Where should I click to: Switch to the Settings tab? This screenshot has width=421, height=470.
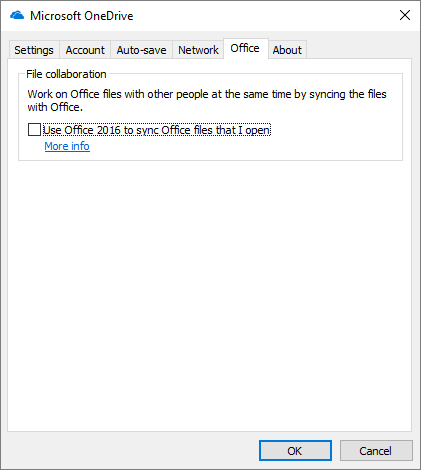(34, 50)
